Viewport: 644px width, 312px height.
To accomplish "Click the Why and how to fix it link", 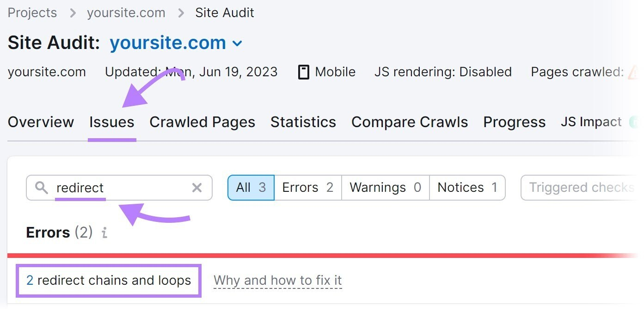I will point(277,280).
